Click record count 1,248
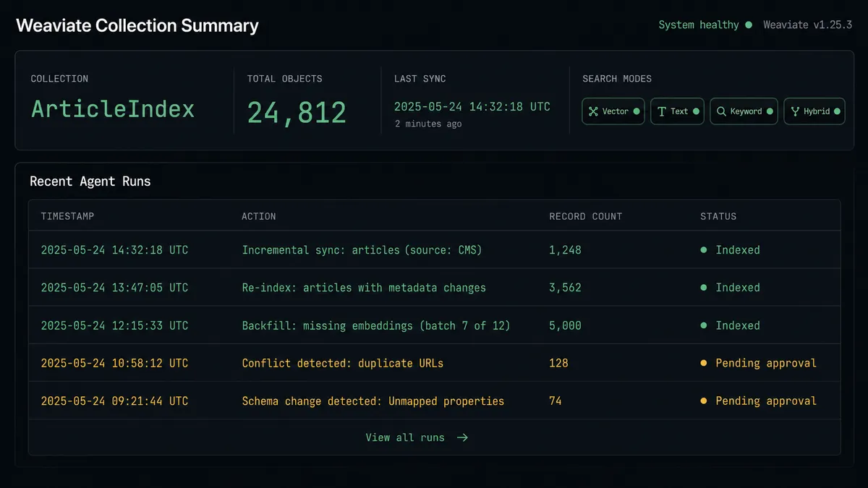 pyautogui.click(x=565, y=250)
